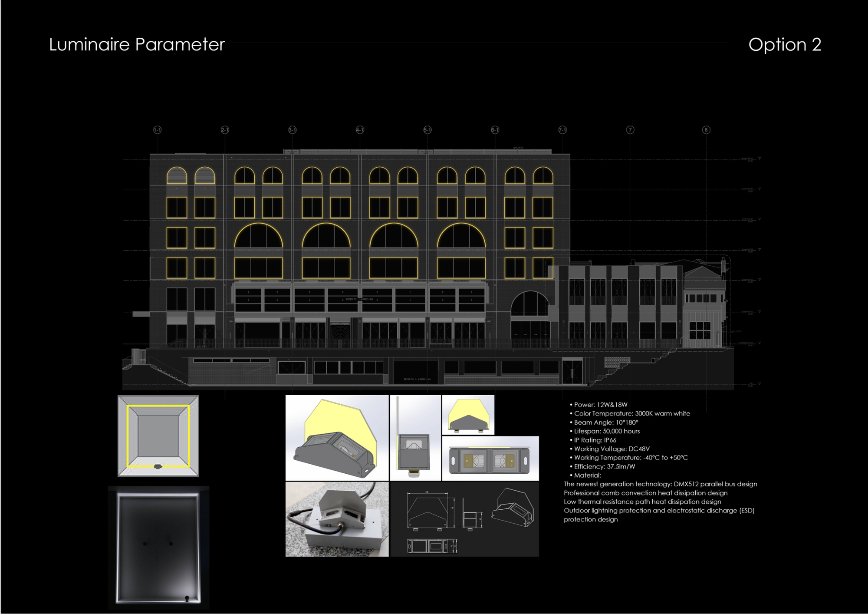
Task: Select the large 3D luminaire beam render
Action: [337, 437]
